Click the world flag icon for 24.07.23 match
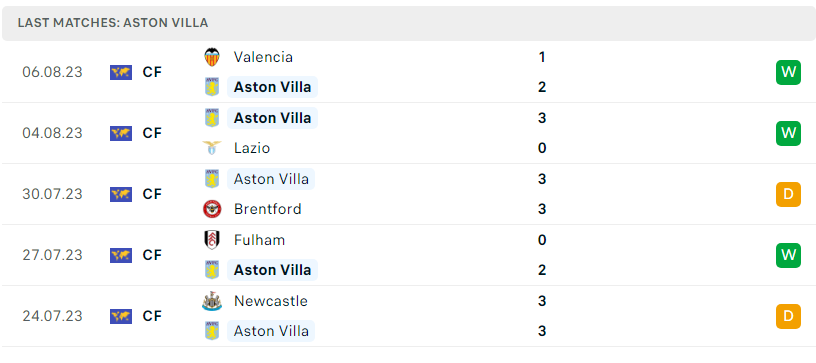The width and height of the screenshot is (816, 363). (121, 316)
